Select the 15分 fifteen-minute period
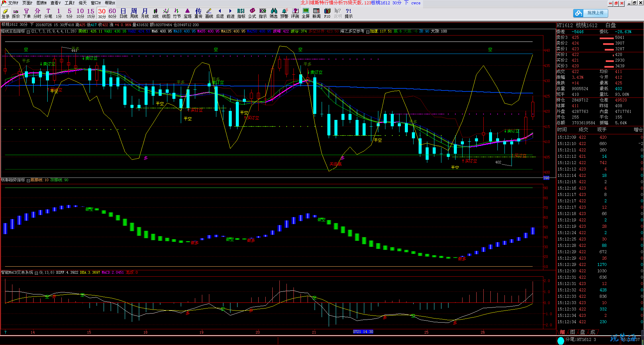The height and width of the screenshot is (345, 644). pos(91,13)
